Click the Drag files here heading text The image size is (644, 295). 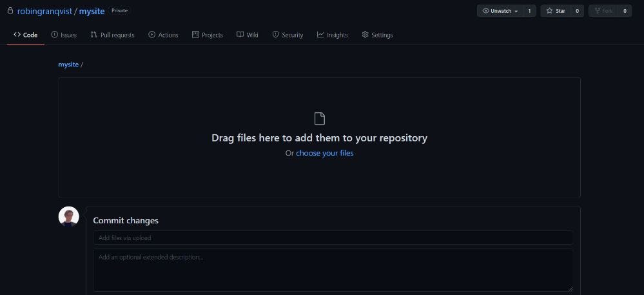[320, 138]
